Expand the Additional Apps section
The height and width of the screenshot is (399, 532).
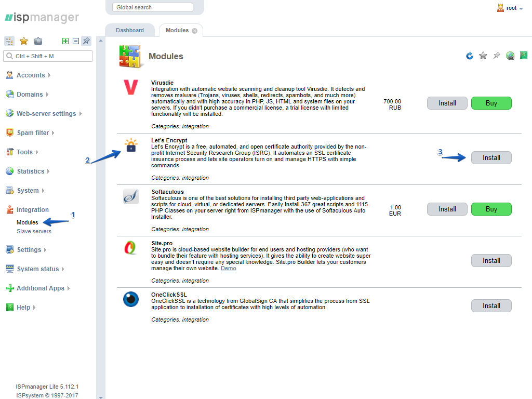pos(69,288)
